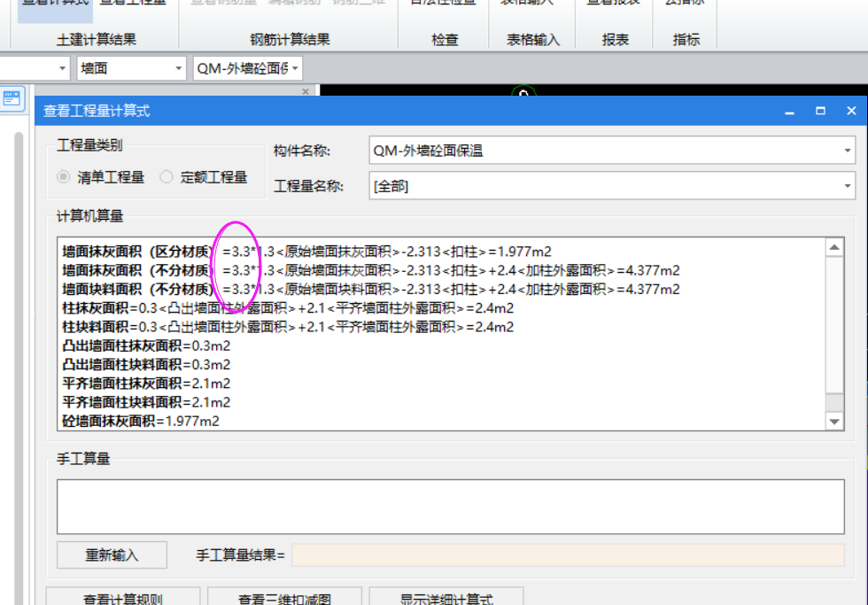Click the panel icon on left sidebar

pos(12,99)
